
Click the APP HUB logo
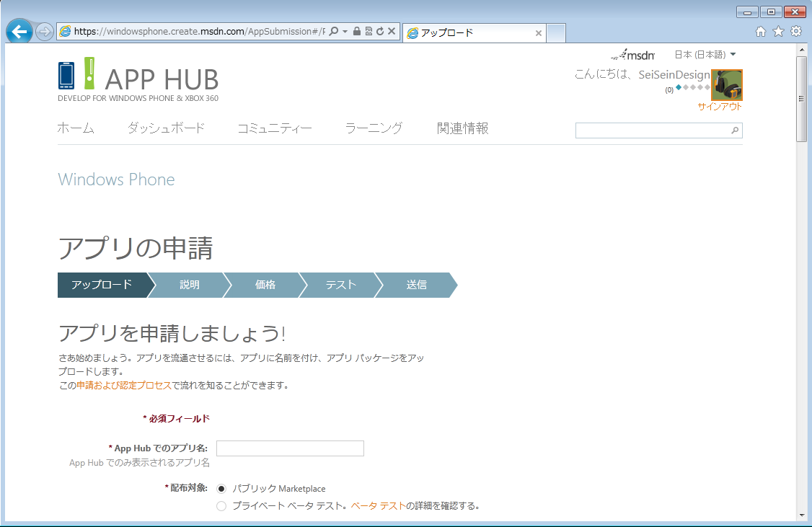138,80
